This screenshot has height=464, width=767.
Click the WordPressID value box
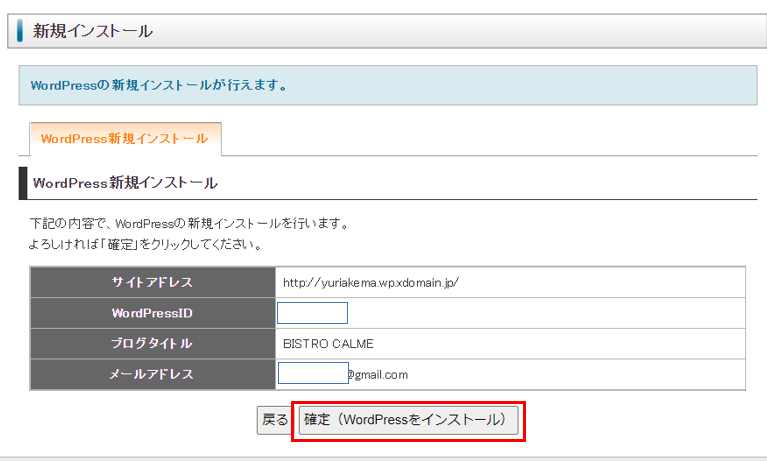pos(312,313)
